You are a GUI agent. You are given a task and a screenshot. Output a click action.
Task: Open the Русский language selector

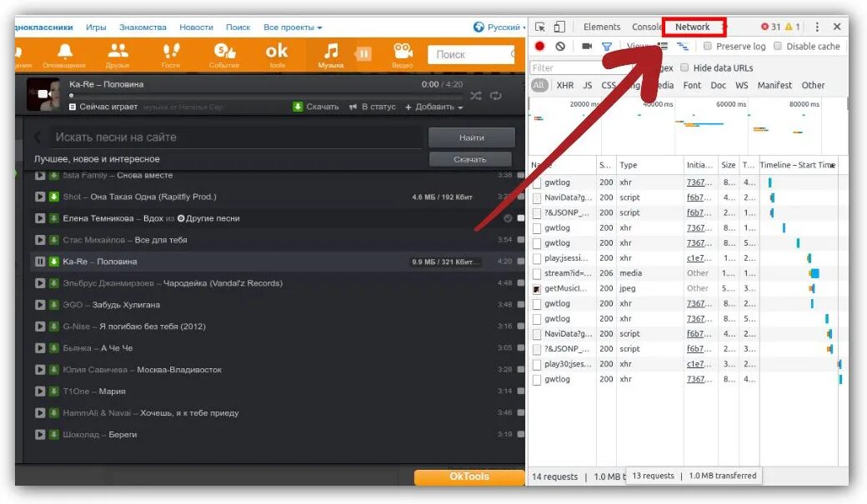click(x=498, y=27)
